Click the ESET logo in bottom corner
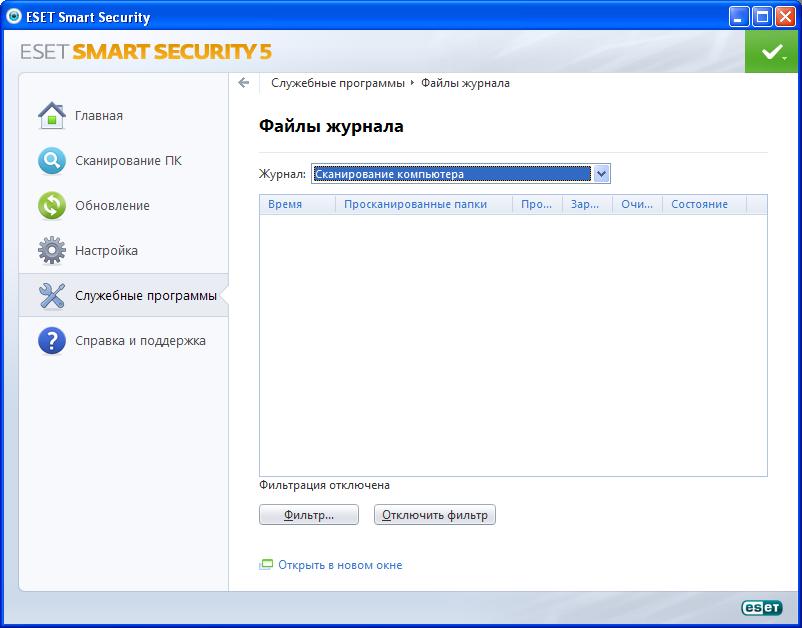The width and height of the screenshot is (802, 628). [762, 607]
